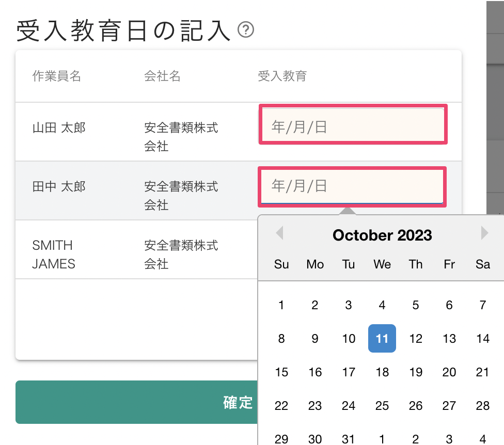Click the 作業員名 column header

56,76
